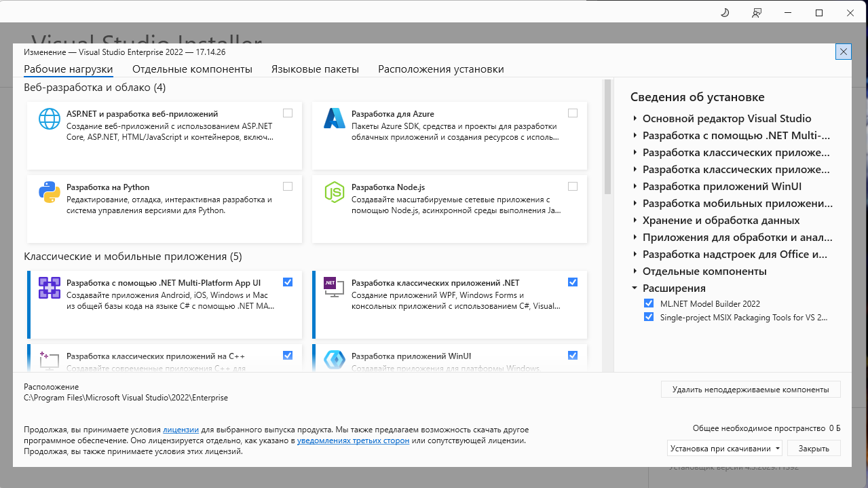Screen dimensions: 868x488
Task: Click the Закрыть button
Action: pos(813,449)
